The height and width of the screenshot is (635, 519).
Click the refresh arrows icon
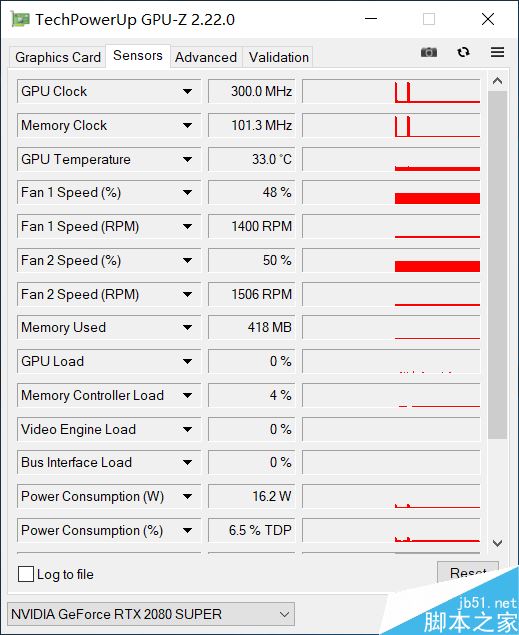point(463,52)
